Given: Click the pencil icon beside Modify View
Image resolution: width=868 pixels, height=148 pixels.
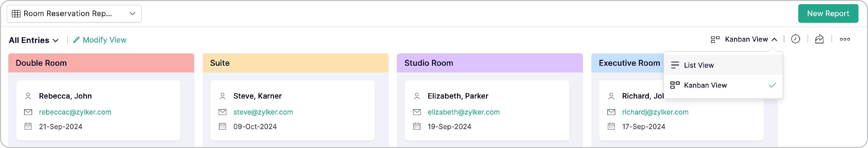Looking at the screenshot, I should click(x=76, y=40).
